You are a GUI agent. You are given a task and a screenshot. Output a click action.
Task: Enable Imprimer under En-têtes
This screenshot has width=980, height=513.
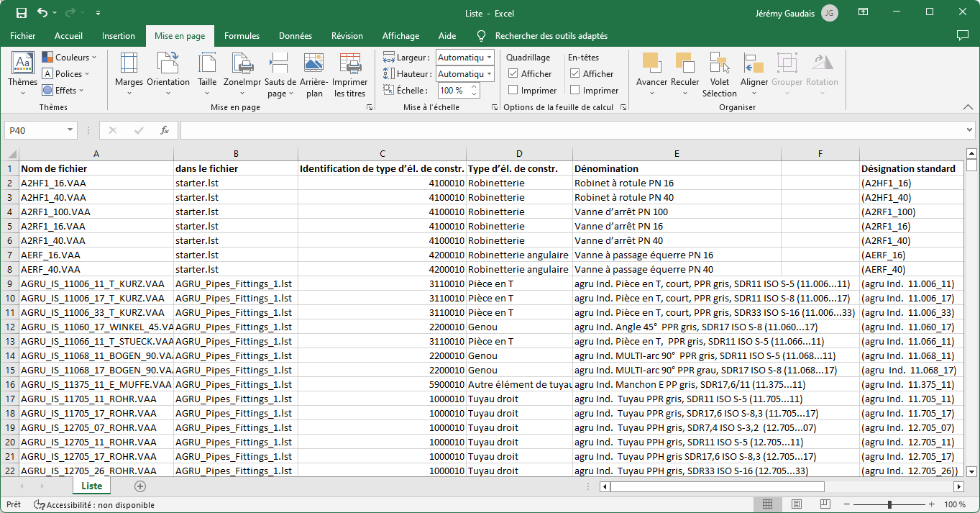[x=575, y=91]
